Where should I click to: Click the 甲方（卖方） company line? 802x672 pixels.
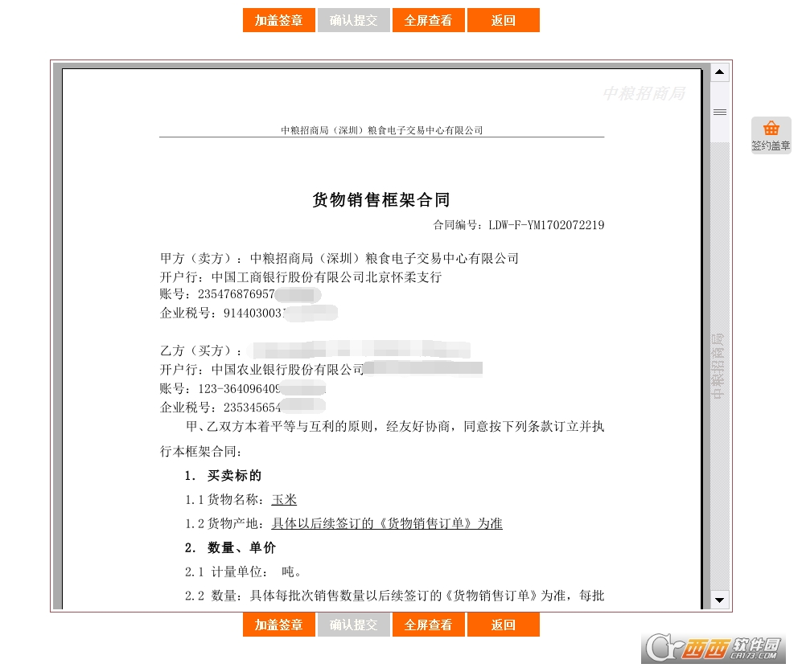point(339,259)
